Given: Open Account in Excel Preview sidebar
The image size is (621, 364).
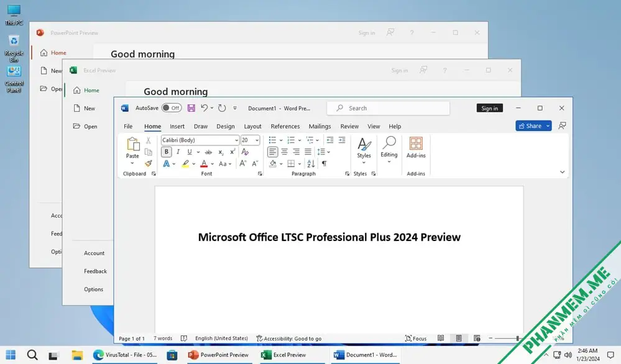Looking at the screenshot, I should point(94,253).
